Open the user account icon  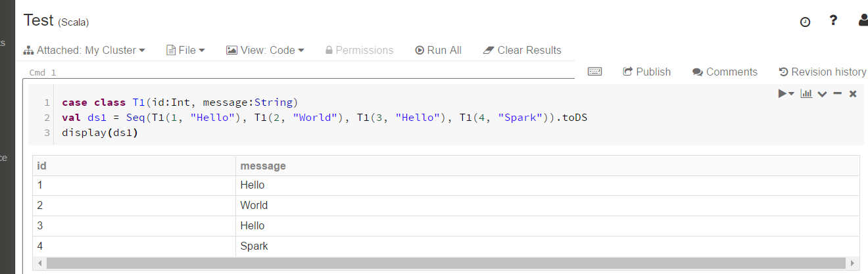pyautogui.click(x=863, y=20)
